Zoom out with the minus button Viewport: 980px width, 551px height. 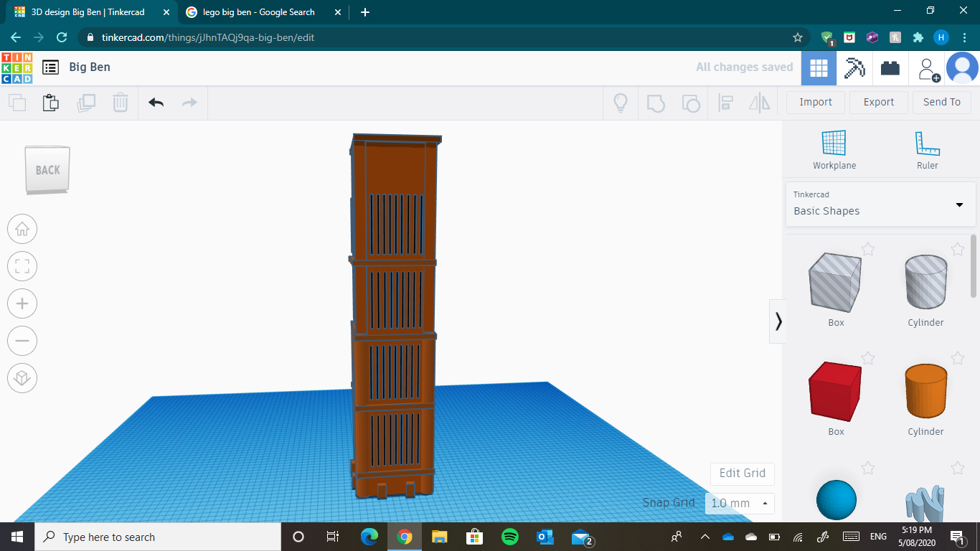tap(22, 341)
